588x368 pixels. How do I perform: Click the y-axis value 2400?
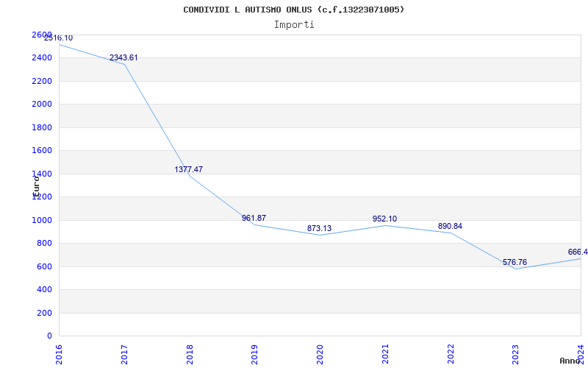point(42,58)
